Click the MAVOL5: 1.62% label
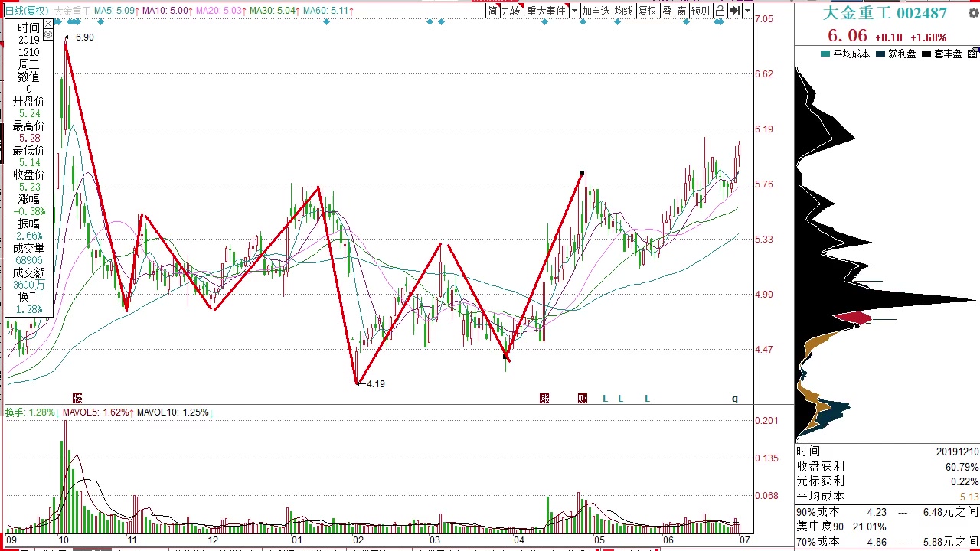Screen dimensions: 980x551 pos(96,412)
